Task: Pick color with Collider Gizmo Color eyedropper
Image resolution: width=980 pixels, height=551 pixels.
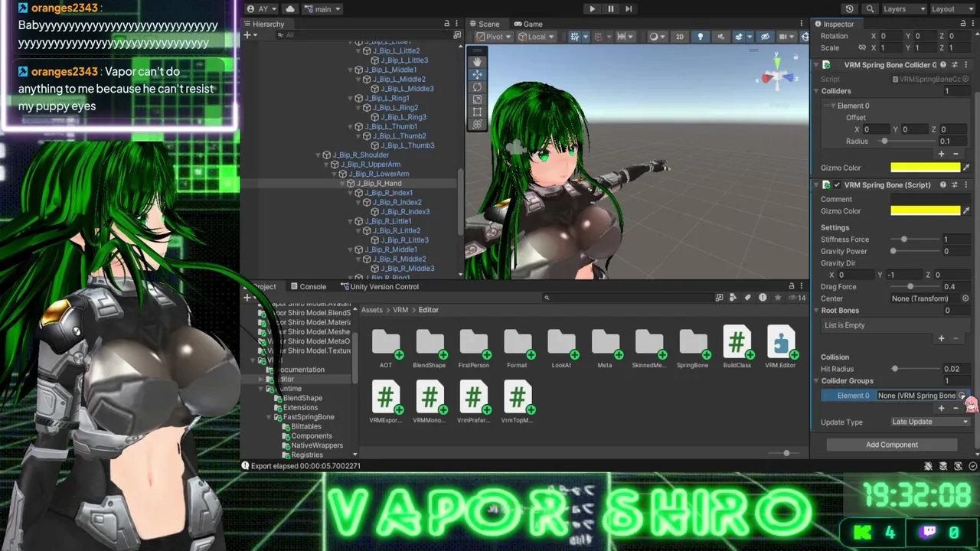Action: (966, 168)
